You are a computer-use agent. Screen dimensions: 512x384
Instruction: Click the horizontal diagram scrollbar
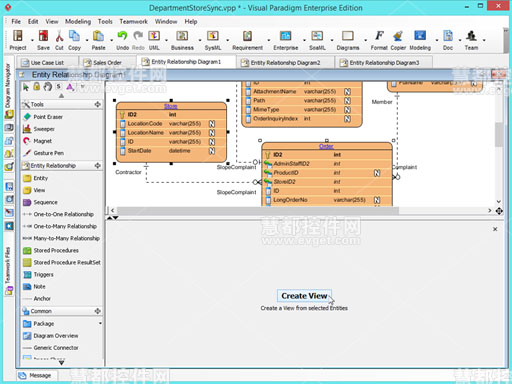click(x=257, y=211)
